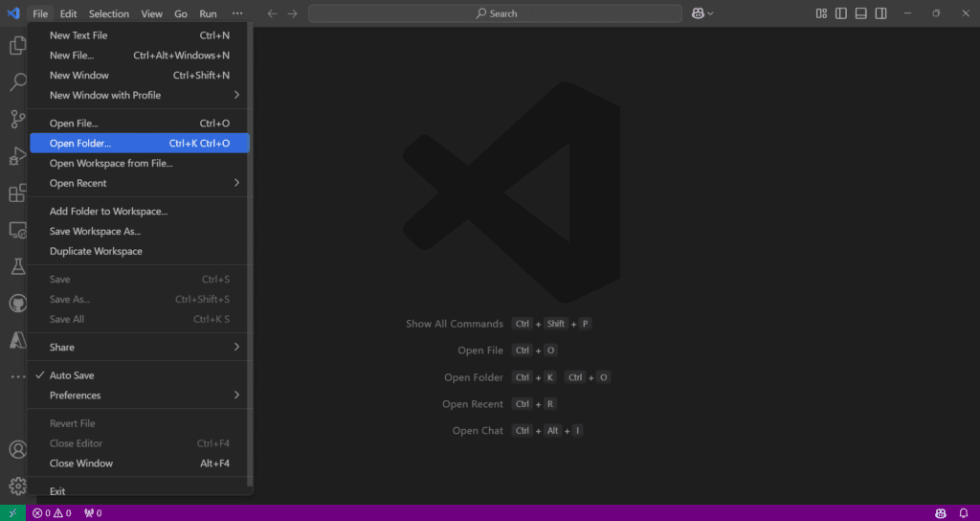Open the hidden menus ellipsis in menu bar
Image resolution: width=980 pixels, height=521 pixels.
point(237,13)
